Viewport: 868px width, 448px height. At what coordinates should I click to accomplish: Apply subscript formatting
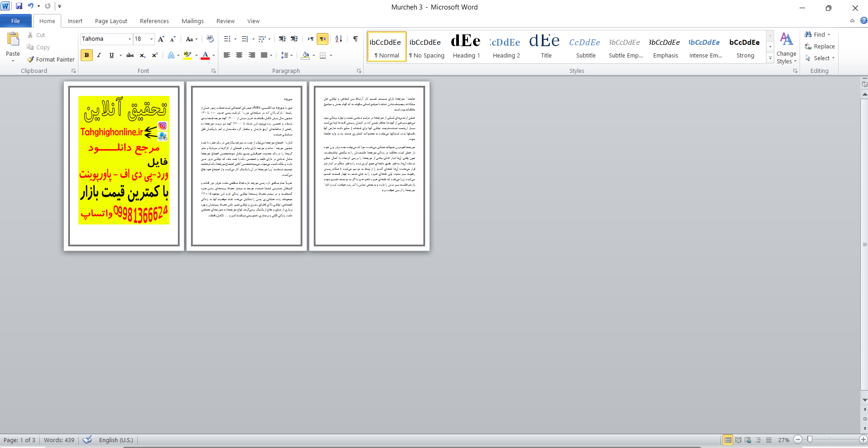pyautogui.click(x=142, y=55)
